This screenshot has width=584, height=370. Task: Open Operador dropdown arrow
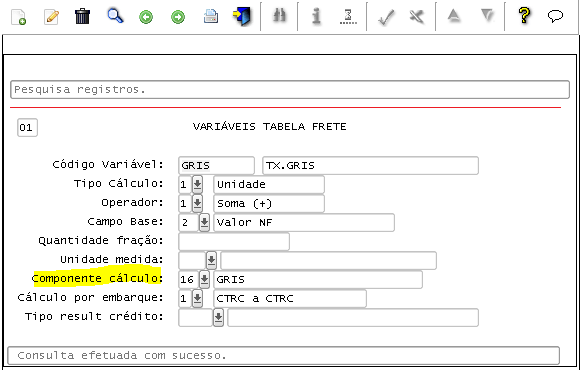click(x=197, y=203)
